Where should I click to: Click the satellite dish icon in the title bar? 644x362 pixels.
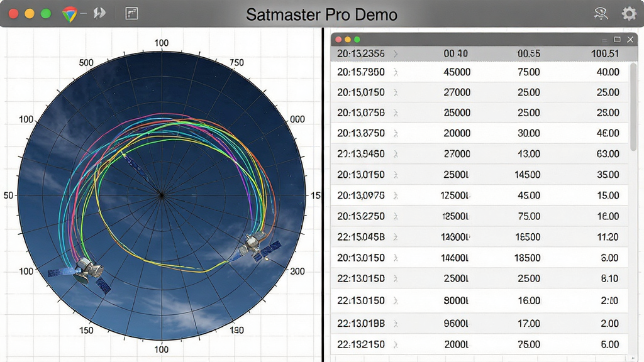point(601,14)
